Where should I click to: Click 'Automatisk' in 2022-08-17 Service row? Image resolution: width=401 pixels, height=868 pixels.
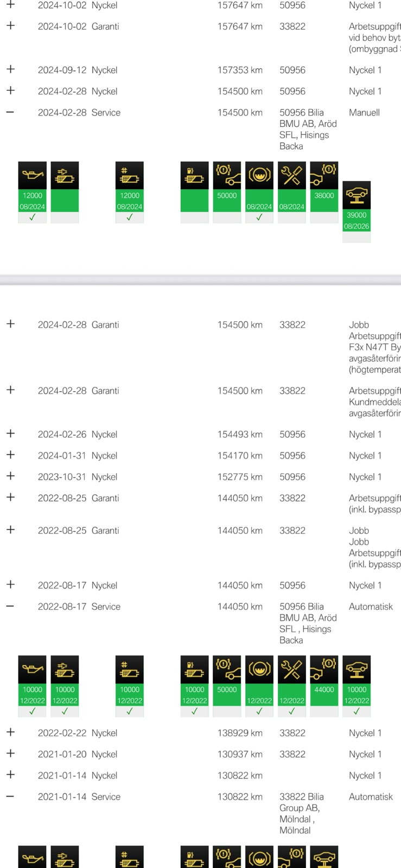click(x=371, y=607)
